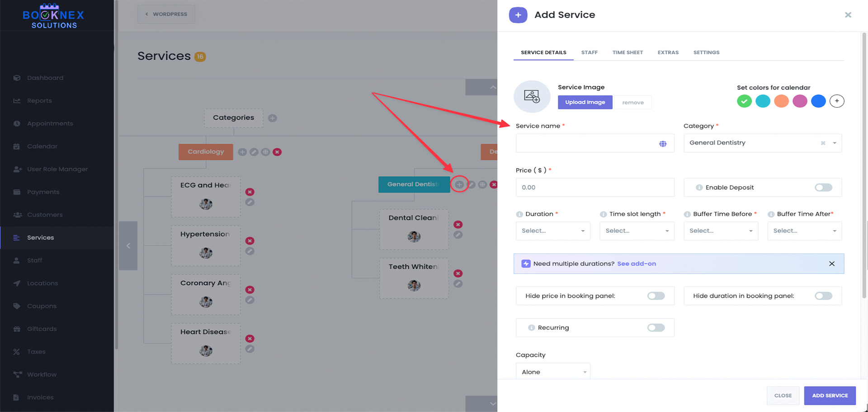Click the Add Service button
The height and width of the screenshot is (412, 868).
(x=830, y=395)
